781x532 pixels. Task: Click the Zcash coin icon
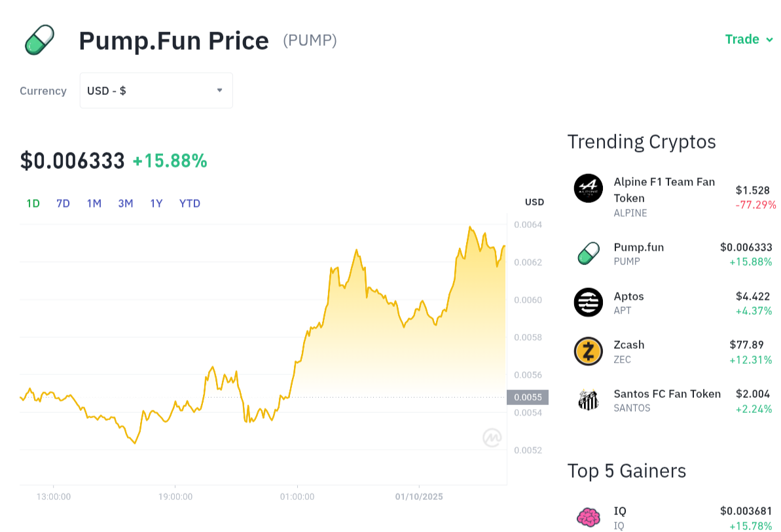pyautogui.click(x=588, y=351)
